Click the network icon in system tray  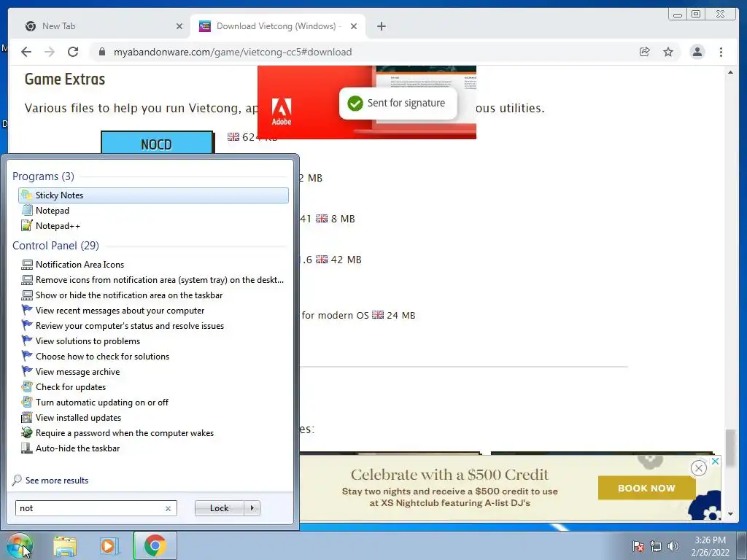pyautogui.click(x=656, y=546)
